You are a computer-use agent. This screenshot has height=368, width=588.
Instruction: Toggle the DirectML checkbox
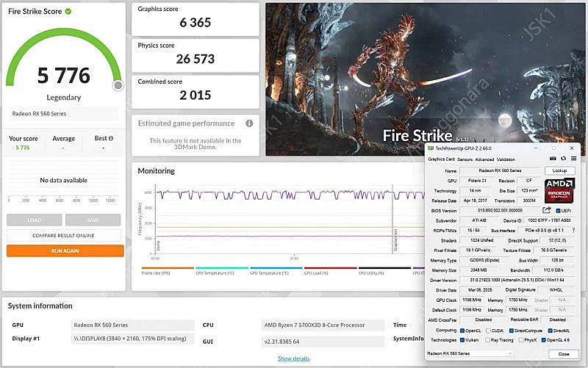550,331
